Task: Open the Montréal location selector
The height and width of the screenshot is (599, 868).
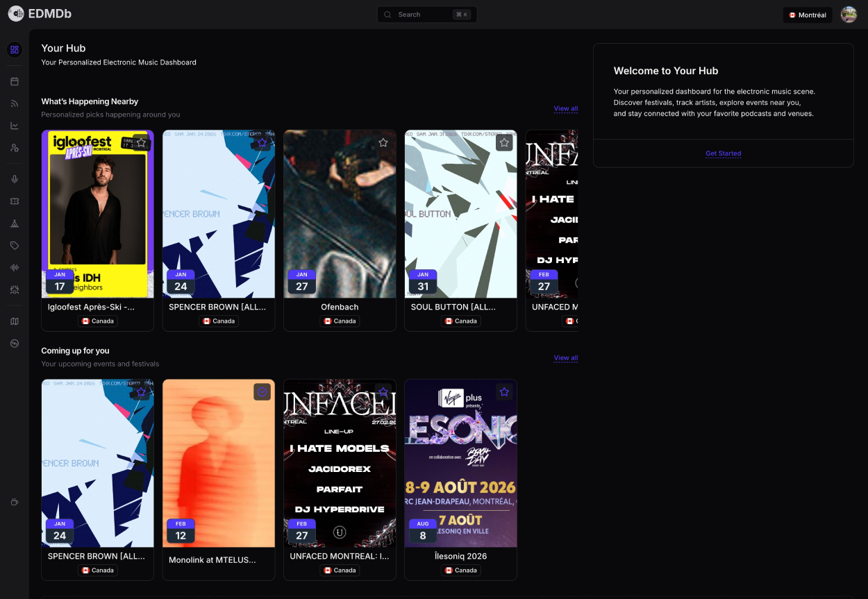Action: pyautogui.click(x=807, y=14)
